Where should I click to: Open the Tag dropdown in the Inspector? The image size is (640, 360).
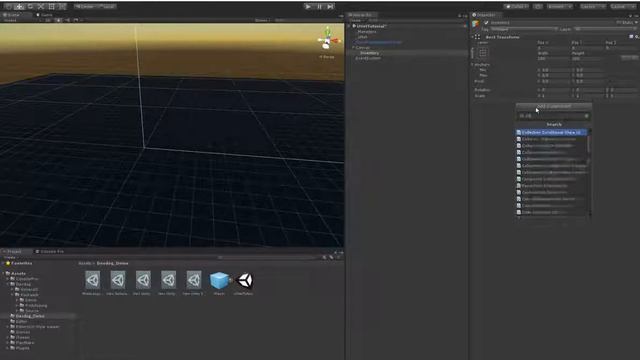(524, 29)
